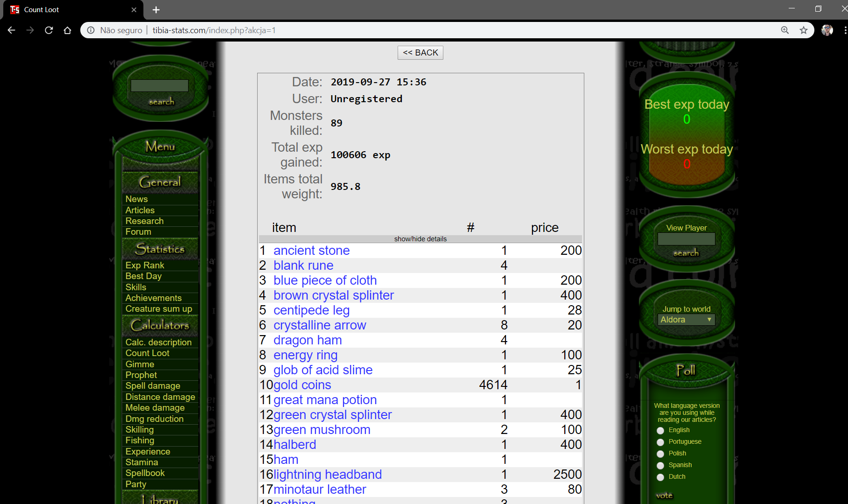The height and width of the screenshot is (504, 848).
Task: Click the search icon in the left sidebar
Action: (161, 101)
